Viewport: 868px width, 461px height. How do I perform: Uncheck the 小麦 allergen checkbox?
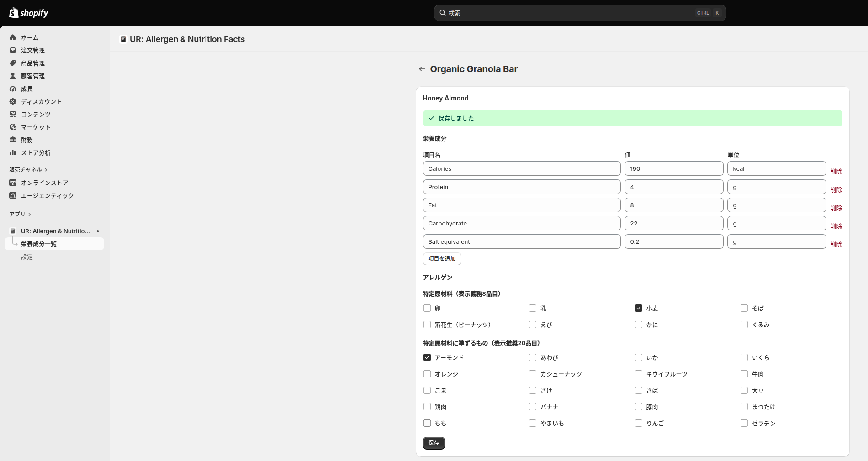click(x=639, y=308)
